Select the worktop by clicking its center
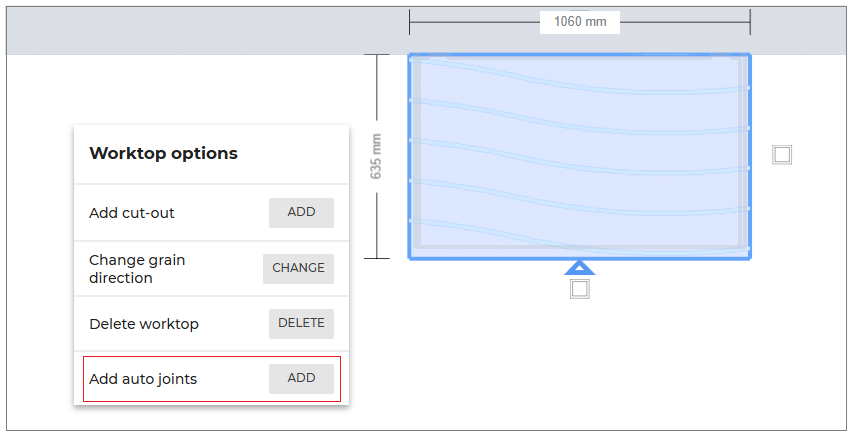The width and height of the screenshot is (851, 434). (x=580, y=156)
